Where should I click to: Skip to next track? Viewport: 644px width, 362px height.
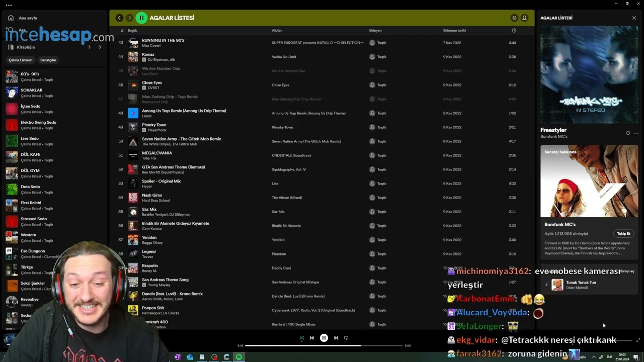pyautogui.click(x=336, y=338)
